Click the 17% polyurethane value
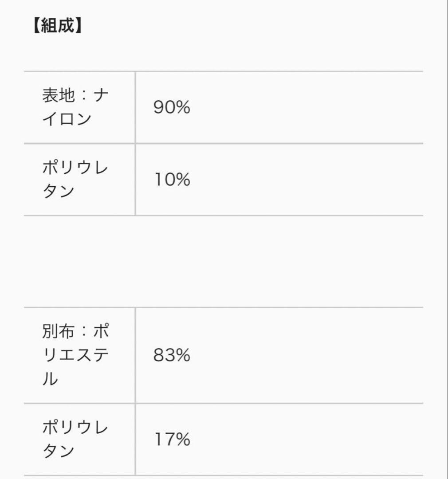 (172, 440)
